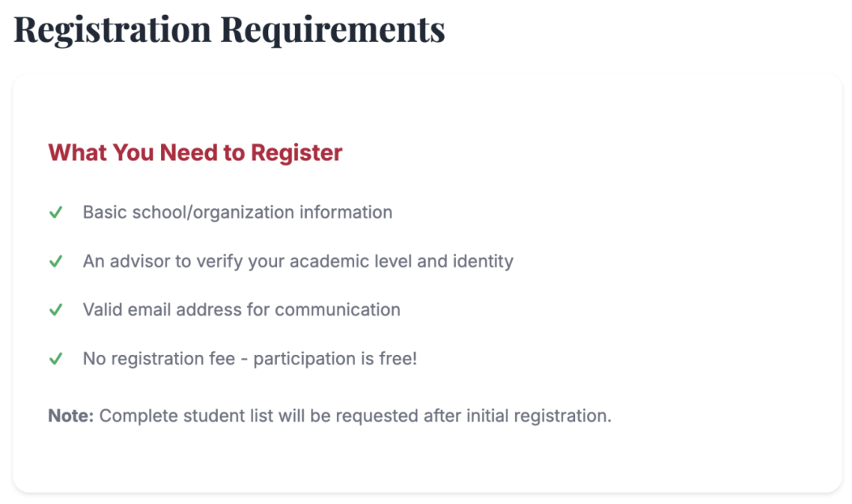The image size is (852, 504).
Task: Click the word "Register" in the red subheading
Action: click(297, 152)
